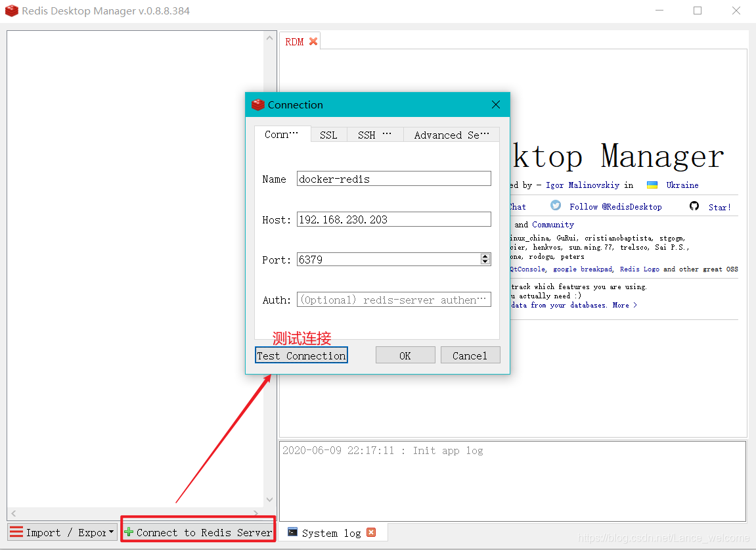Screen dimensions: 756x550
Task: Maximize the Redis Desktop Manager window
Action: [x=697, y=11]
